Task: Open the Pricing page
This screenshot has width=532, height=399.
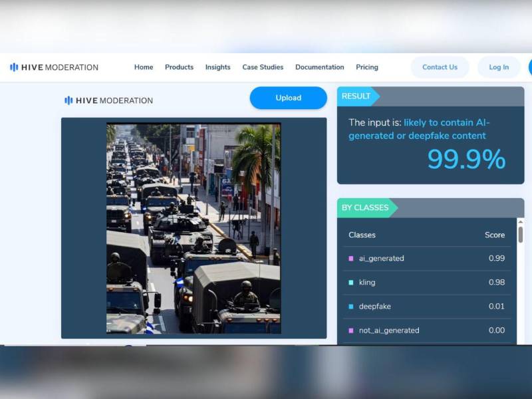Action: tap(366, 67)
